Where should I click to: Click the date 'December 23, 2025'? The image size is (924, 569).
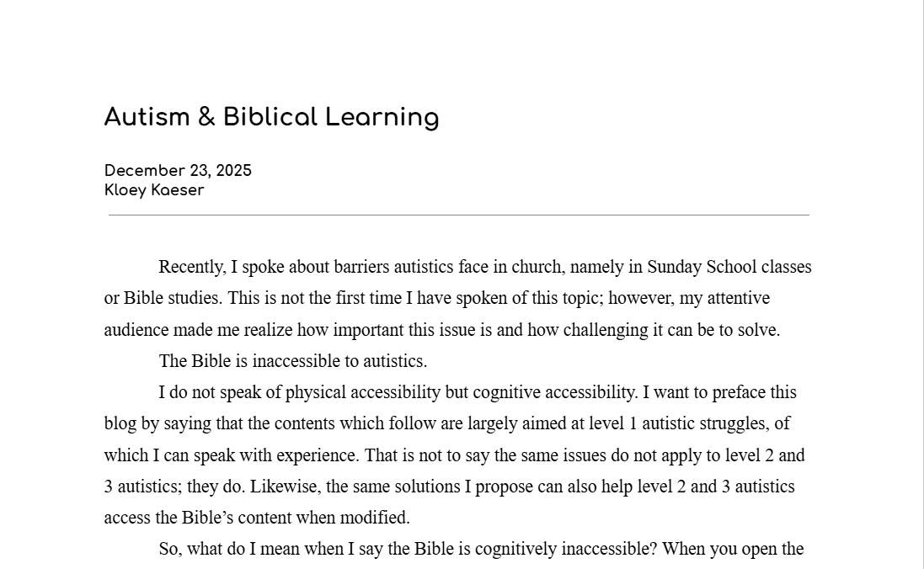pyautogui.click(x=178, y=171)
